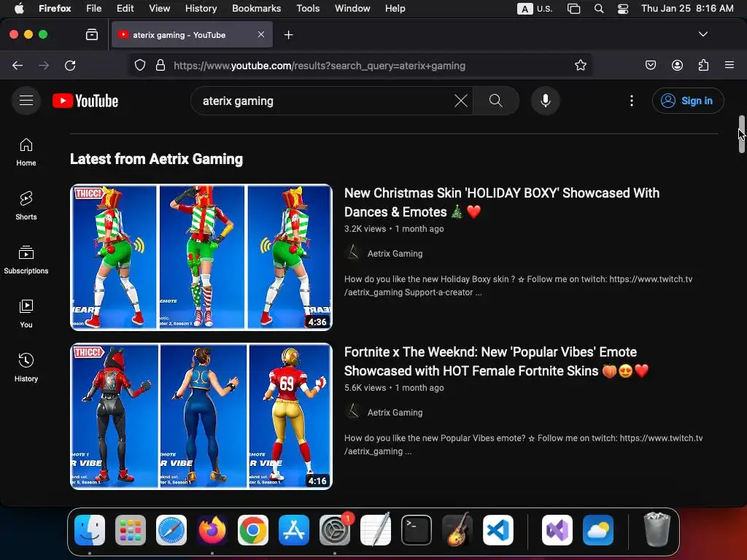Open Terminal from the Dock
The height and width of the screenshot is (560, 747).
(x=417, y=530)
